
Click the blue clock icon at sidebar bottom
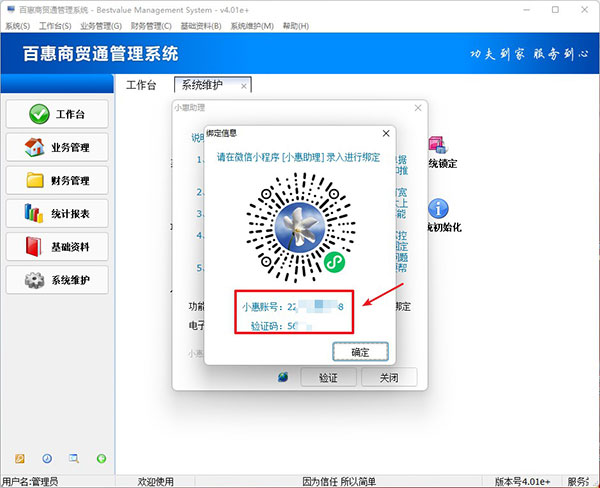pos(47,459)
